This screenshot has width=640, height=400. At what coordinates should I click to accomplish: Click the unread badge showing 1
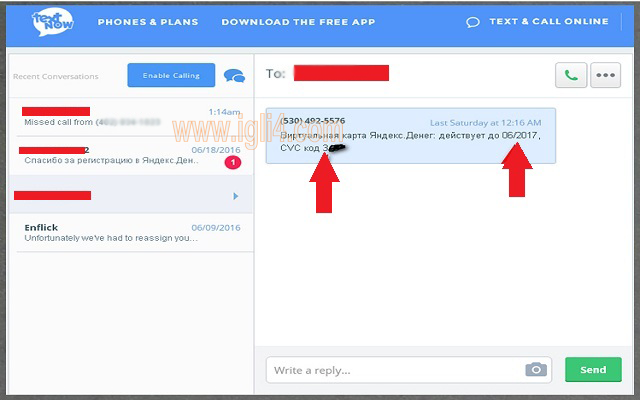tap(233, 162)
